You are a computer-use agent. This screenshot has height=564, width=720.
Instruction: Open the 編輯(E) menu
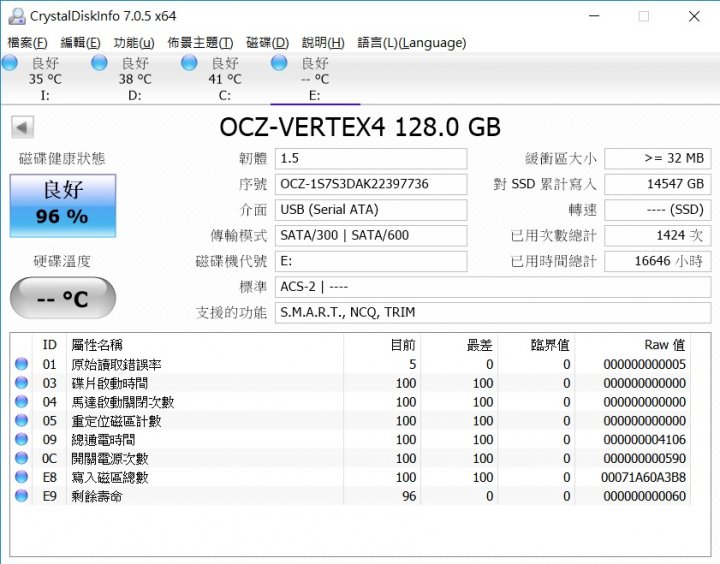point(80,43)
